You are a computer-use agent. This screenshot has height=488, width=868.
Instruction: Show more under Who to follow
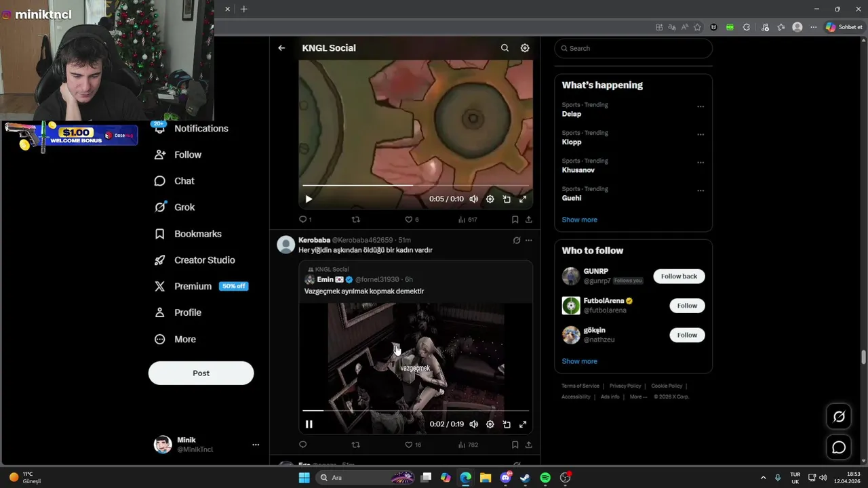coord(579,361)
